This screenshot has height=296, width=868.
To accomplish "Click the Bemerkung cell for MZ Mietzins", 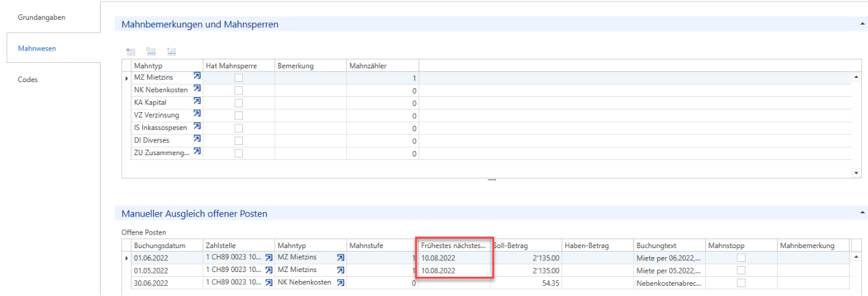I will 311,78.
